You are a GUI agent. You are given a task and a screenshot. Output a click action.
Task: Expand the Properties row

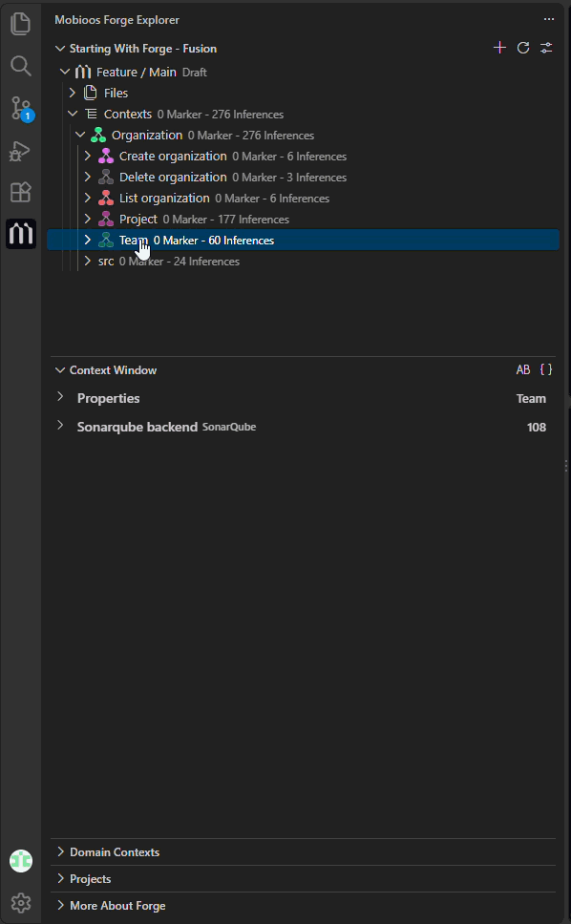60,396
